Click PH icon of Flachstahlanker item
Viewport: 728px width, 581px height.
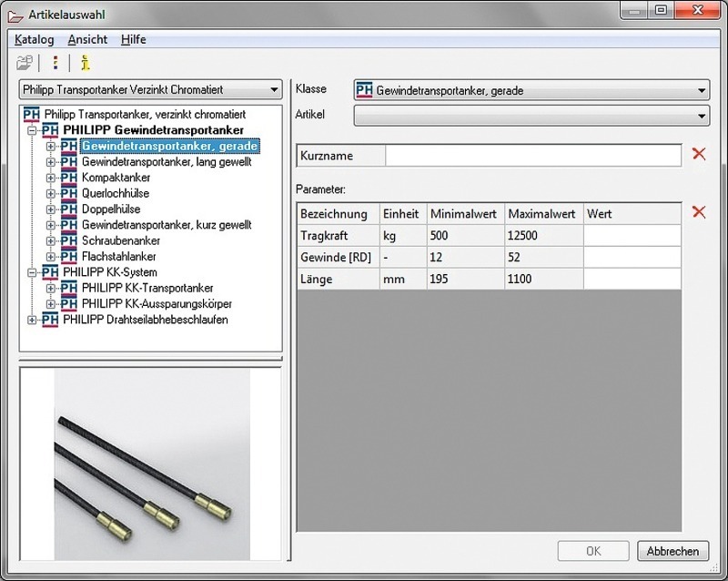(69, 257)
